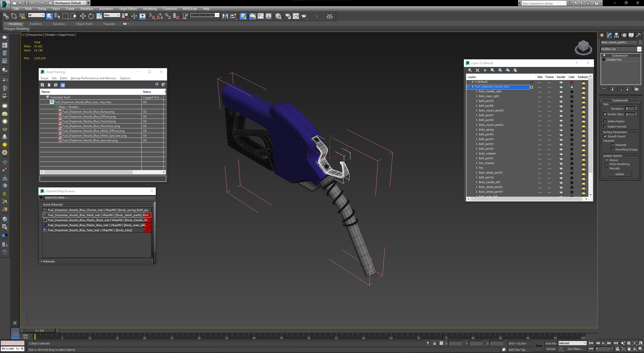Open the Rendering menu
The height and width of the screenshot is (353, 644).
click(150, 9)
